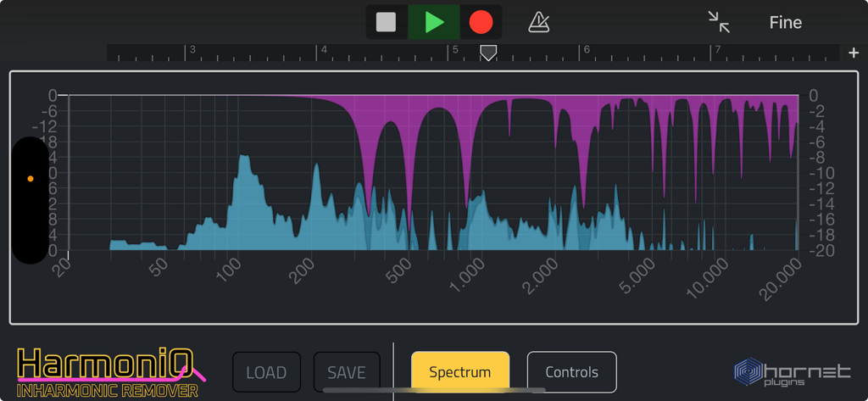Add a section with the plus icon
Viewport: 868px width, 401px height.
click(x=854, y=53)
